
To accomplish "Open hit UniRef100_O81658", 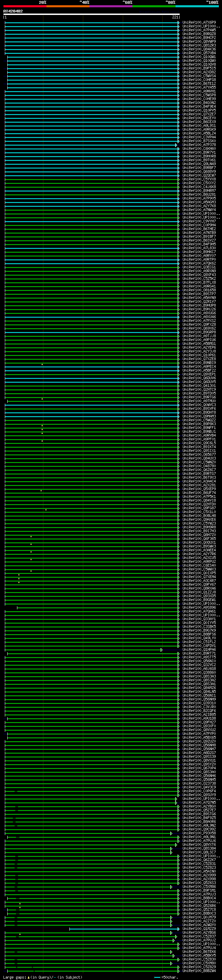I will click(199, 290).
